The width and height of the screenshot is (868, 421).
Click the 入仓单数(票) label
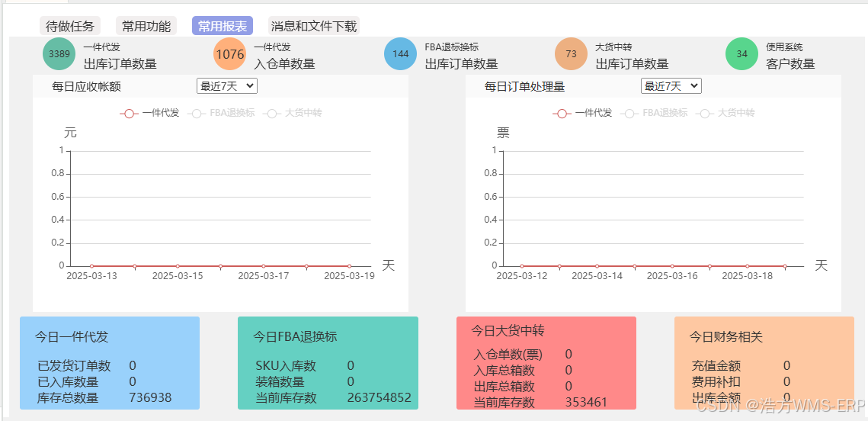pyautogui.click(x=508, y=355)
